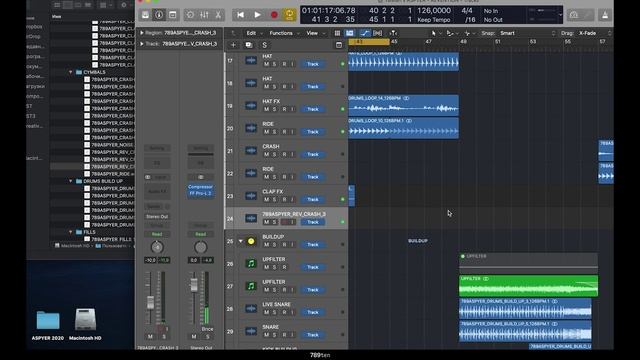
Task: Click the HAT track 18 waveform icon
Action: click(x=251, y=83)
